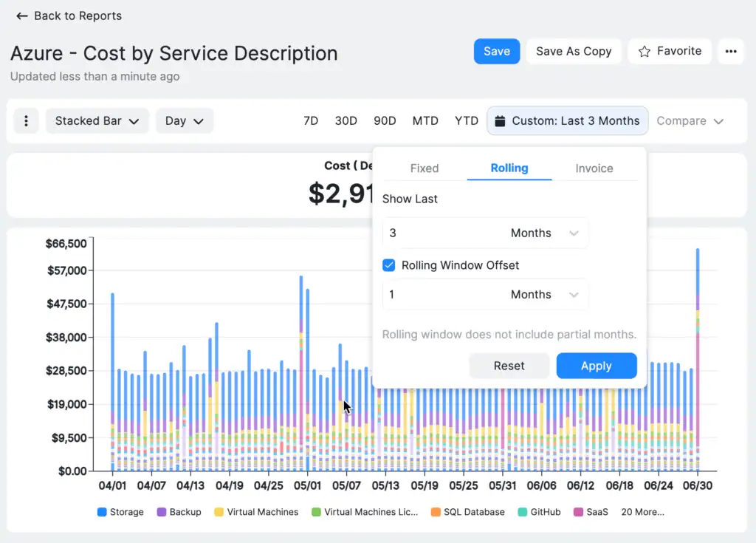Click the Virtual Machines legend yellow swatch
756x543 pixels.
pos(219,512)
